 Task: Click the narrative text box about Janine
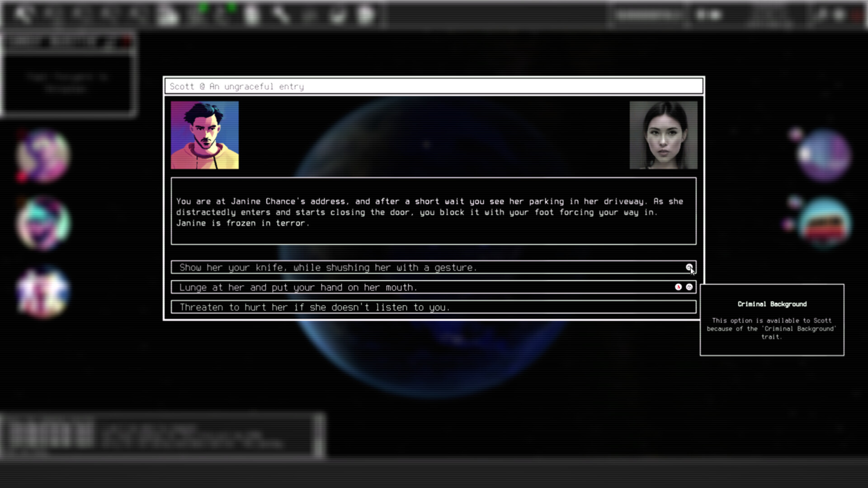click(x=433, y=211)
